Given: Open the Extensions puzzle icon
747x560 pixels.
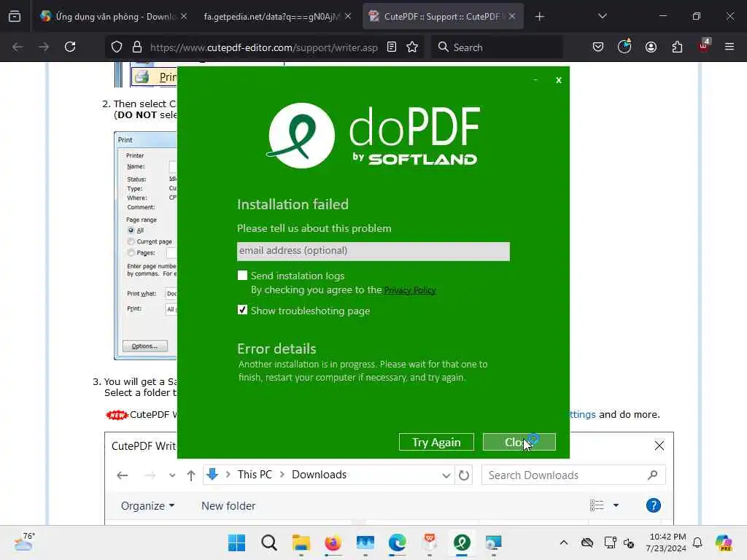Looking at the screenshot, I should [x=677, y=47].
